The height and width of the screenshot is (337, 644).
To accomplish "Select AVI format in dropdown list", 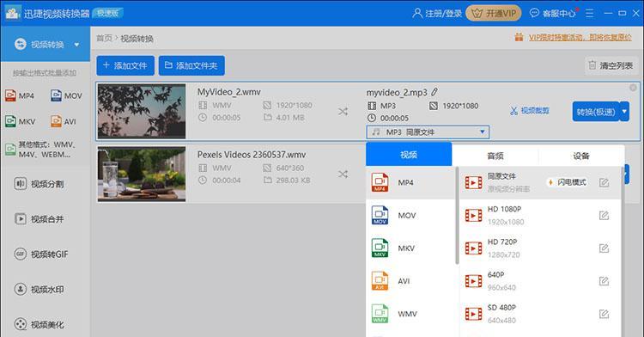I will point(410,281).
